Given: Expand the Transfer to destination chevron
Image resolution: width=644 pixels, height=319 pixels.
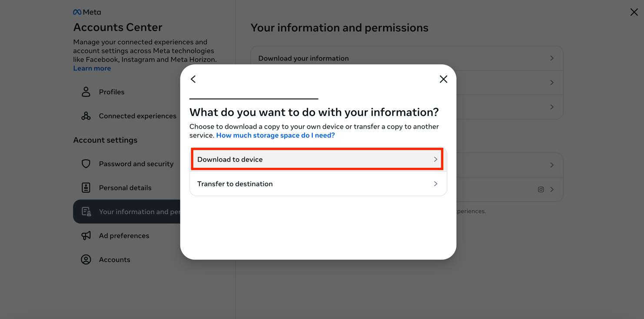Looking at the screenshot, I should (435, 184).
